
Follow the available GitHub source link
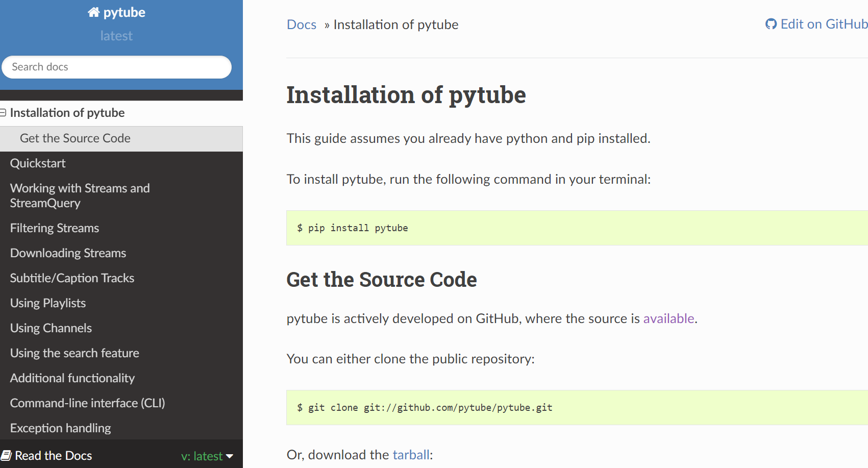point(668,318)
